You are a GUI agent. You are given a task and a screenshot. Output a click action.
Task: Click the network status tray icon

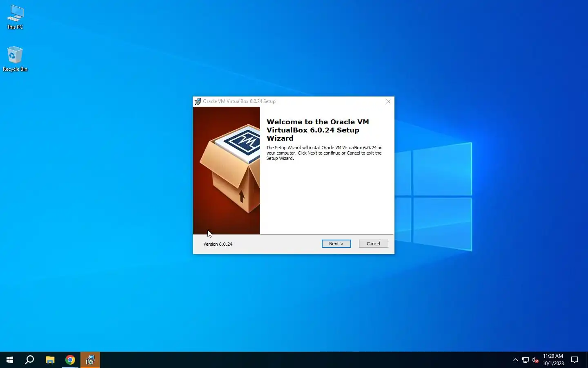526,360
